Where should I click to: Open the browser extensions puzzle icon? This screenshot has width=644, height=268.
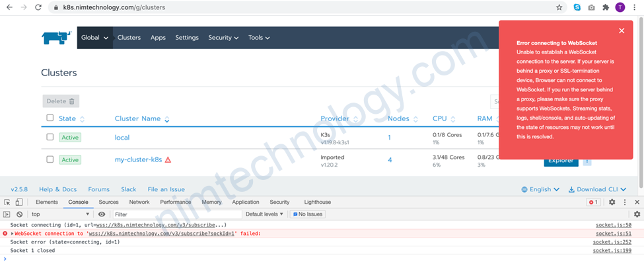pyautogui.click(x=605, y=7)
